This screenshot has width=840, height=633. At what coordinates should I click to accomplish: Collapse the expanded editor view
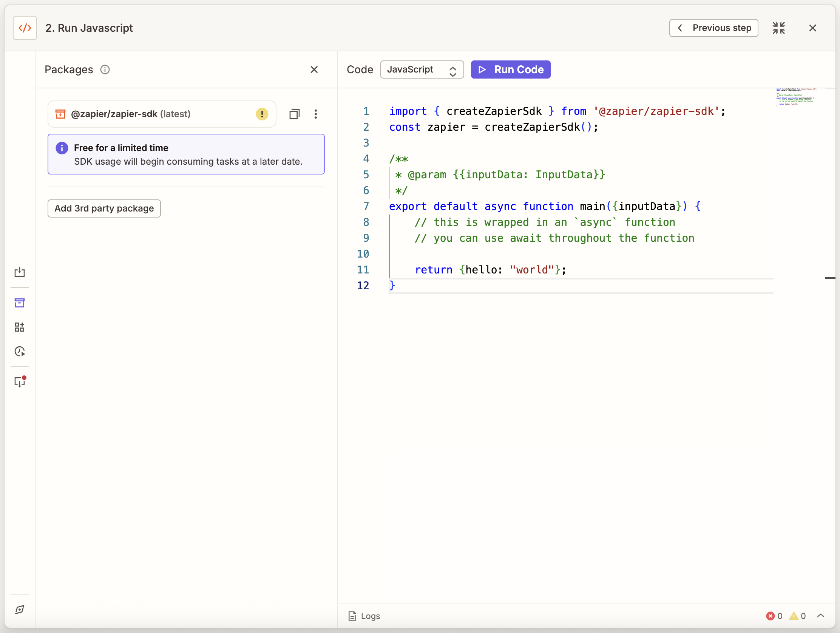[778, 28]
